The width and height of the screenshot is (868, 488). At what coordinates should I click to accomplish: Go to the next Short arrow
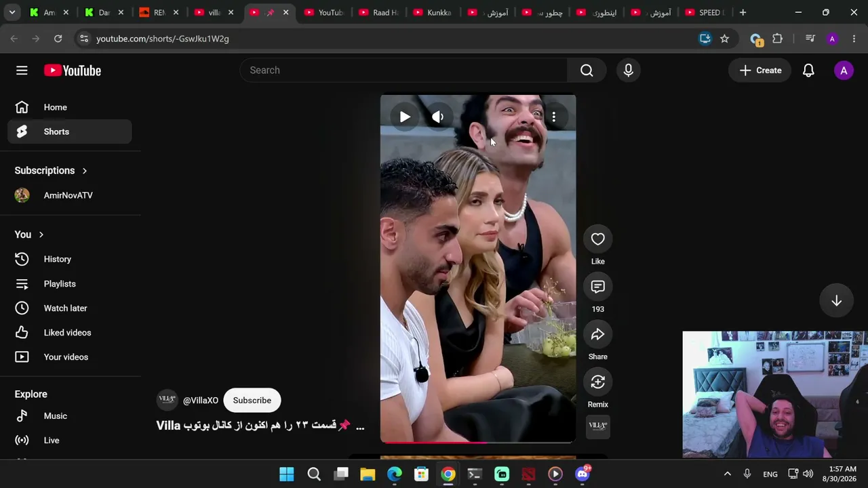[x=836, y=301]
